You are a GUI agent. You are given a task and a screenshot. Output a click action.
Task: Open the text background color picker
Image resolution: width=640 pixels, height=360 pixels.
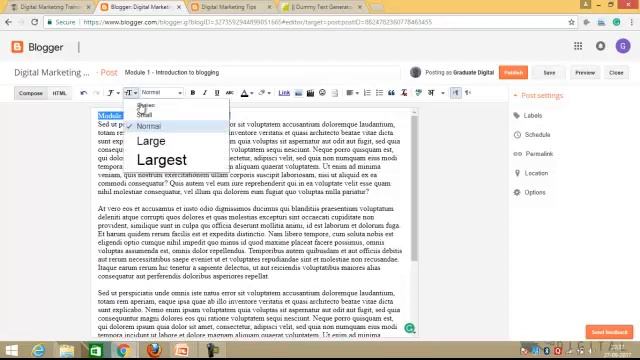pos(264,93)
